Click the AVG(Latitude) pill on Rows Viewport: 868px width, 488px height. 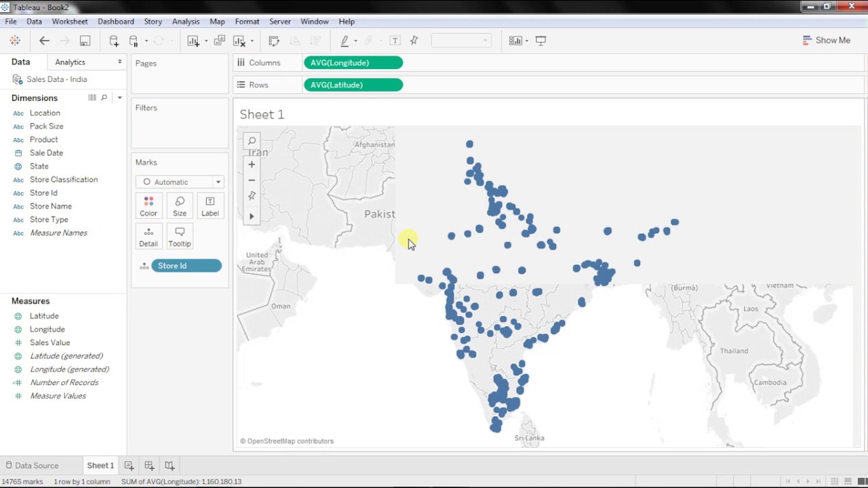coord(353,85)
